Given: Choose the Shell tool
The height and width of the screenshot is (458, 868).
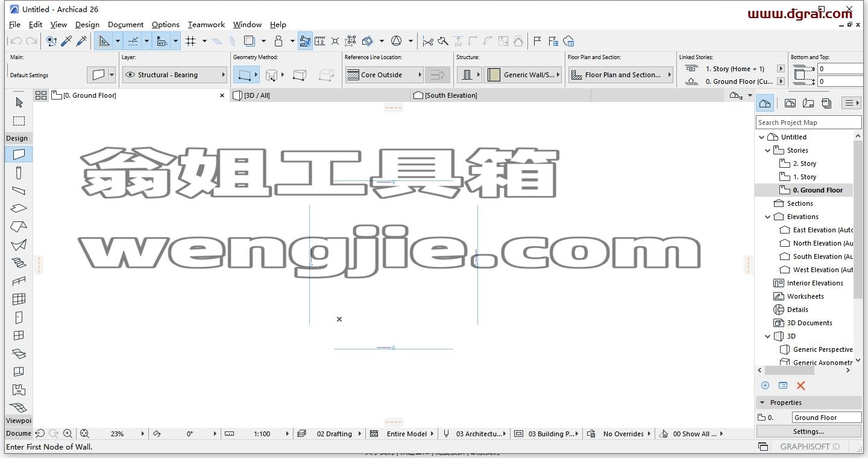Looking at the screenshot, I should (x=19, y=245).
